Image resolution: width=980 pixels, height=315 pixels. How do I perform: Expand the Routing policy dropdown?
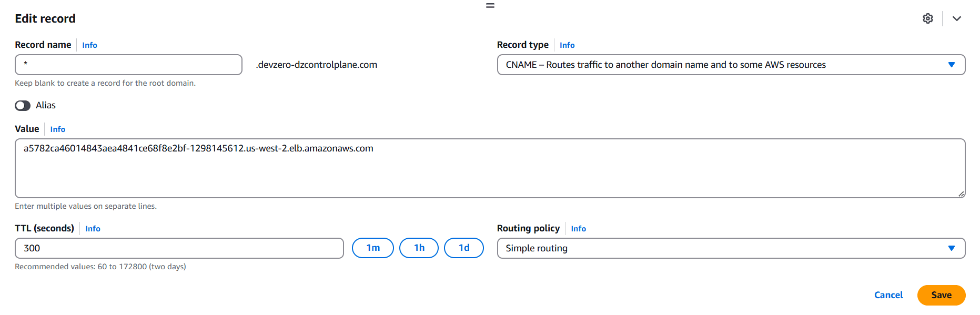pyautogui.click(x=731, y=248)
